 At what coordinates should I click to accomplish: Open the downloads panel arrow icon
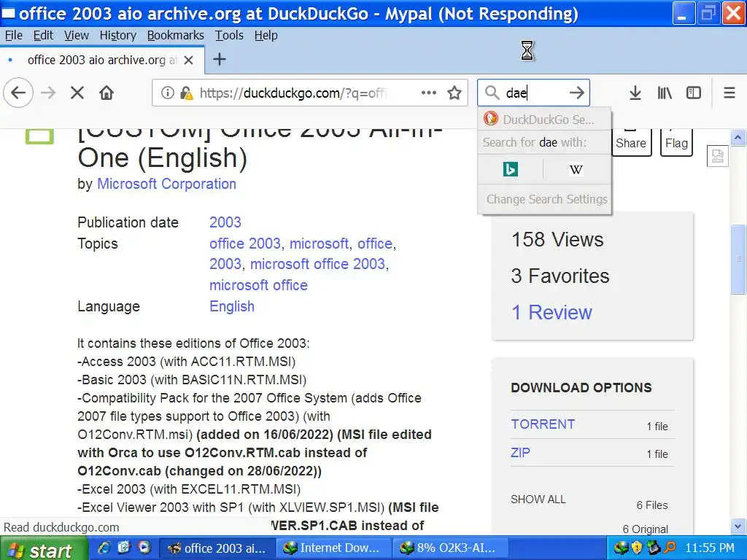coord(635,93)
